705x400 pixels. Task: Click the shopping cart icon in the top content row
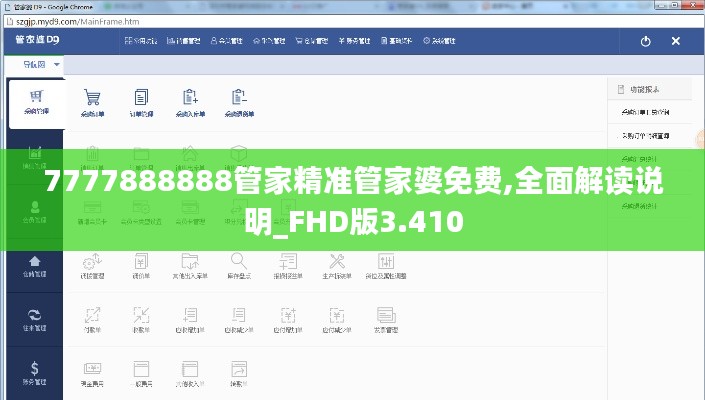tap(92, 98)
